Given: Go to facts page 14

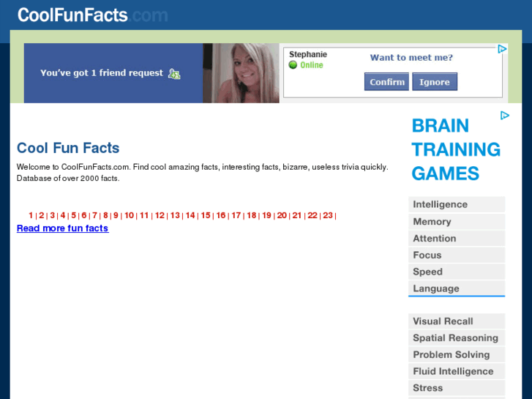Looking at the screenshot, I should pos(190,215).
